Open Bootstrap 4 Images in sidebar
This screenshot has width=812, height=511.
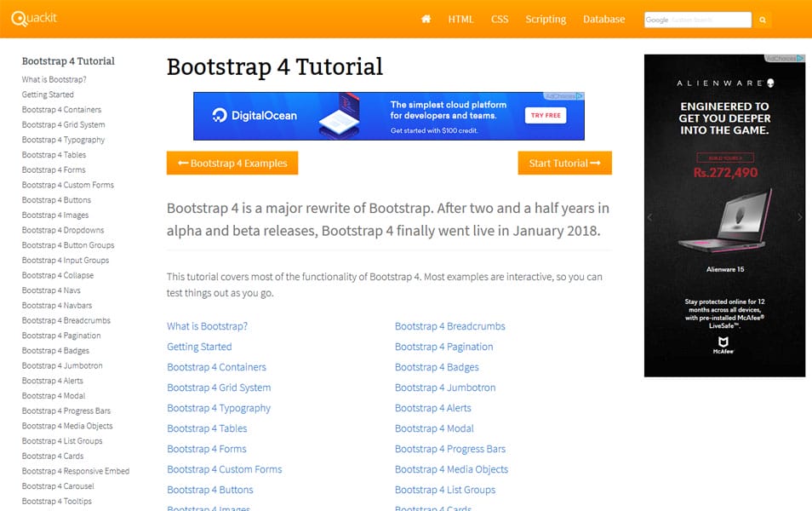pyautogui.click(x=54, y=215)
